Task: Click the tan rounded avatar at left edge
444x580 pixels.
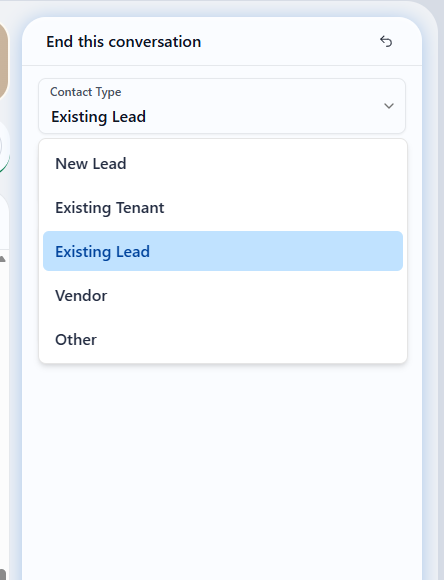Action: pyautogui.click(x=3, y=61)
